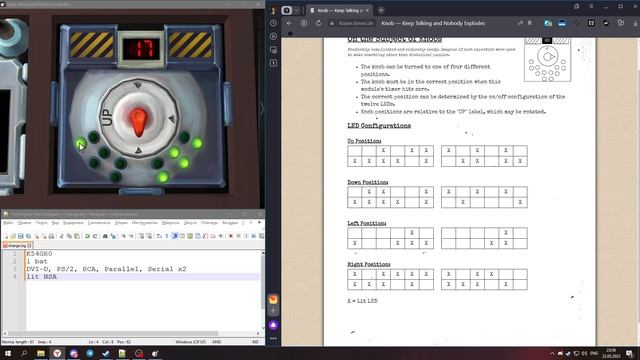Toggle synchronized vertical scrolling in Notepad++

[x=141, y=236]
